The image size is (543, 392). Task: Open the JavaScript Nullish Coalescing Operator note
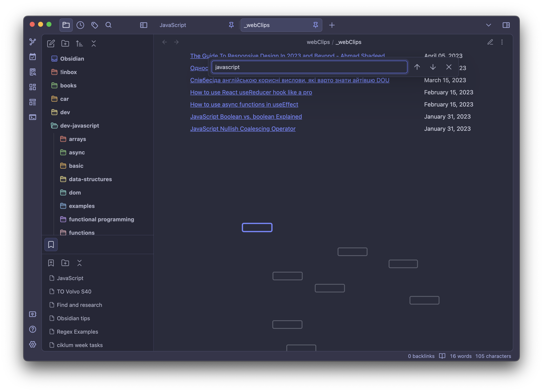point(243,129)
